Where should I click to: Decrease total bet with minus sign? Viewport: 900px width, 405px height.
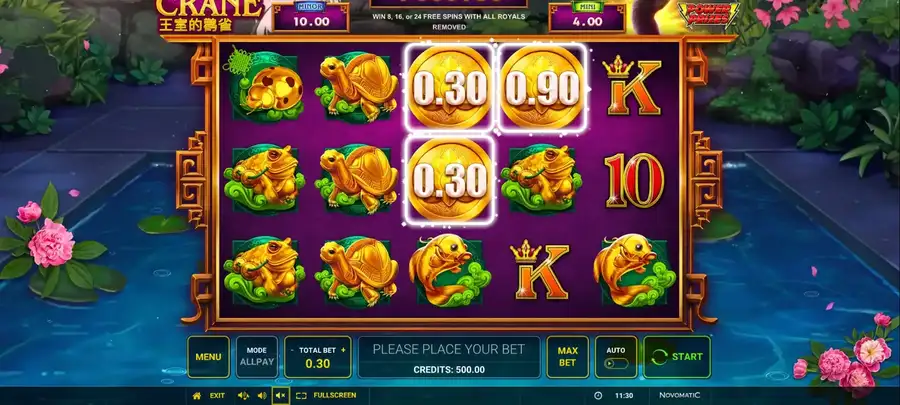tap(292, 350)
